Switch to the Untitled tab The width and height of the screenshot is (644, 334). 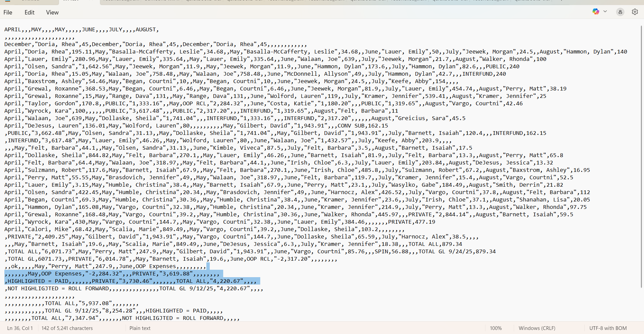pos(30,1)
